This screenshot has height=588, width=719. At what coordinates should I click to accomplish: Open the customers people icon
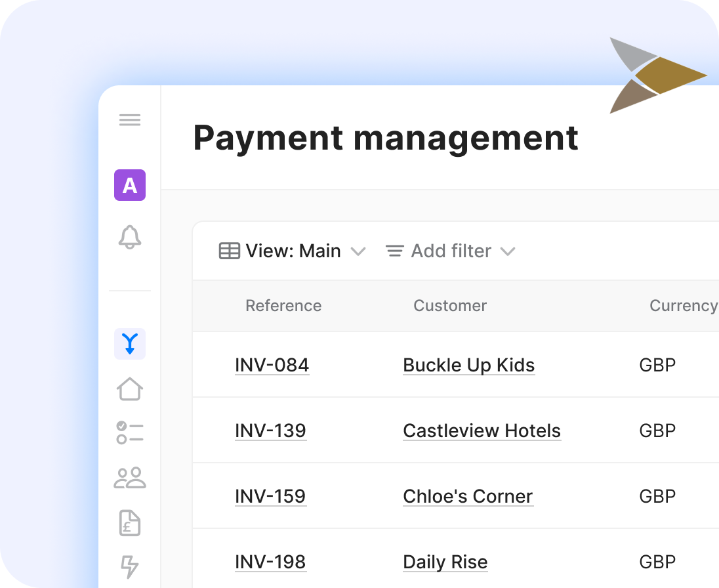click(x=130, y=478)
